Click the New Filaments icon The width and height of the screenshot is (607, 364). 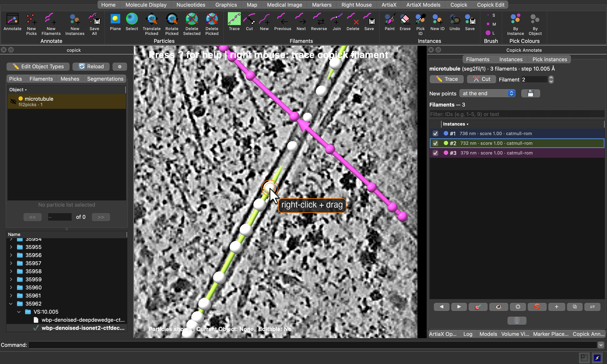coord(51,19)
